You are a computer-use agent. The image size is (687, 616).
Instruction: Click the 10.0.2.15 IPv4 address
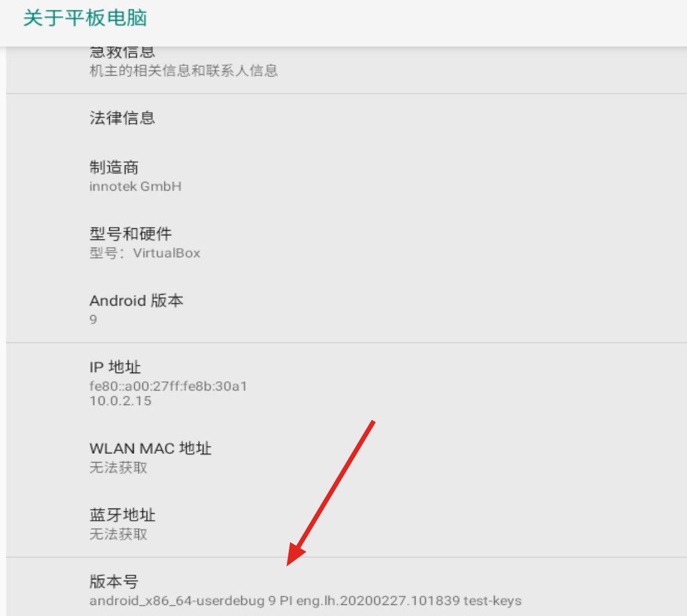[120, 401]
